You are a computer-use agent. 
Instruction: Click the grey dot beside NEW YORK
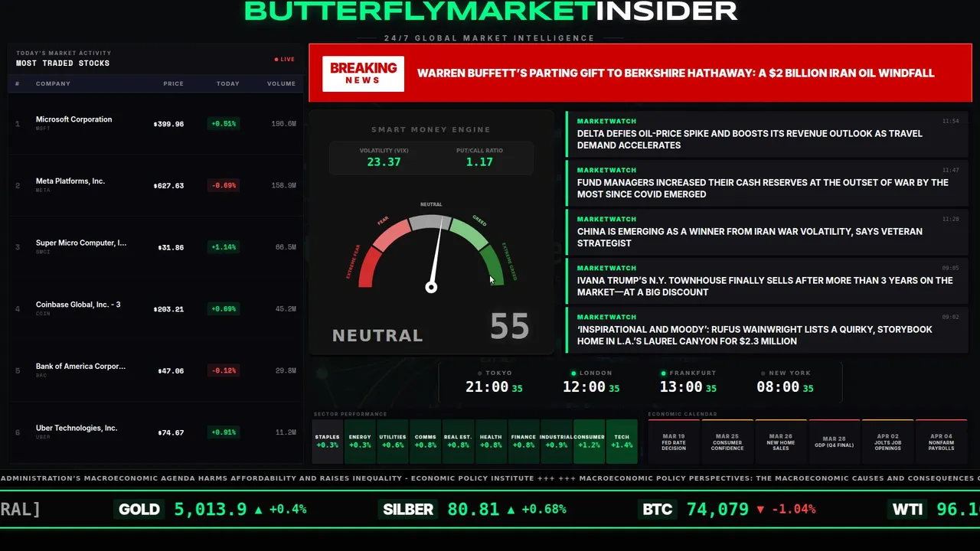click(x=763, y=373)
